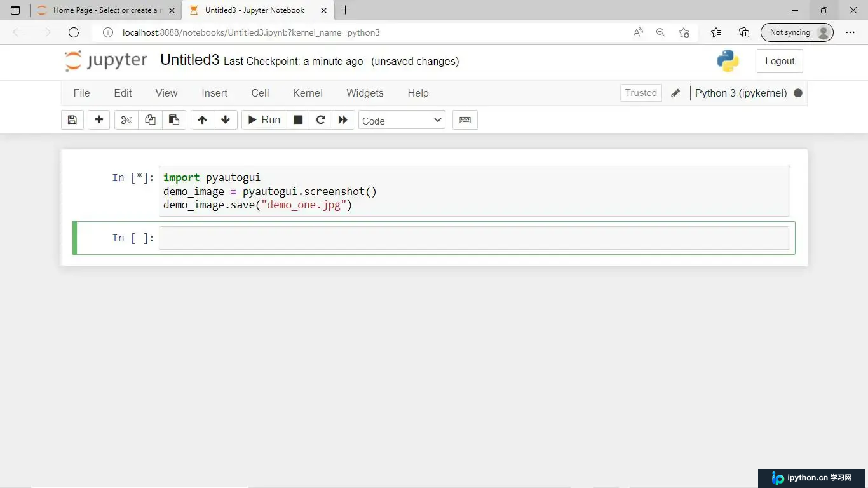Add page to favorites star-plus icon
This screenshot has height=488, width=868.
[684, 32]
